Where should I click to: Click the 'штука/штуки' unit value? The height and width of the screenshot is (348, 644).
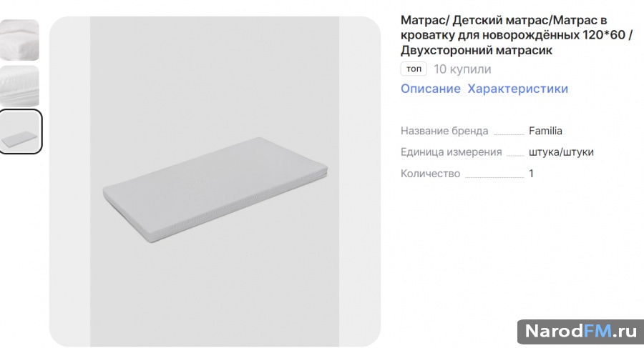pos(561,152)
